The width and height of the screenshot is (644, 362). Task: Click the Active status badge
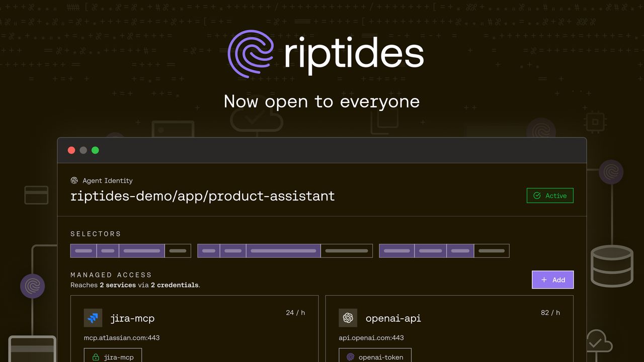[550, 196]
